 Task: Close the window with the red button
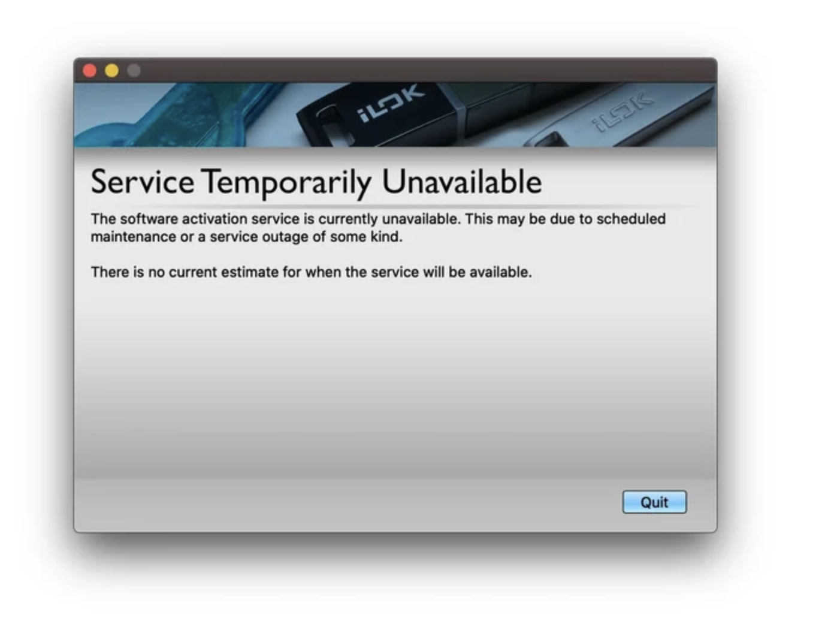click(x=90, y=71)
